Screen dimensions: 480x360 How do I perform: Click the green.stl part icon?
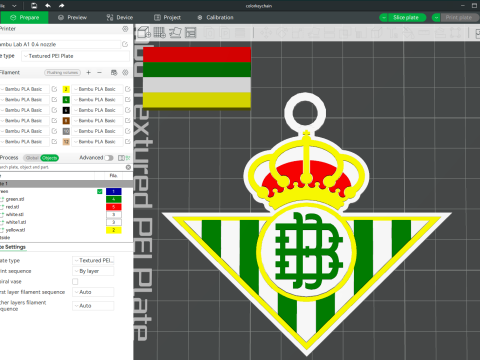click(2, 199)
